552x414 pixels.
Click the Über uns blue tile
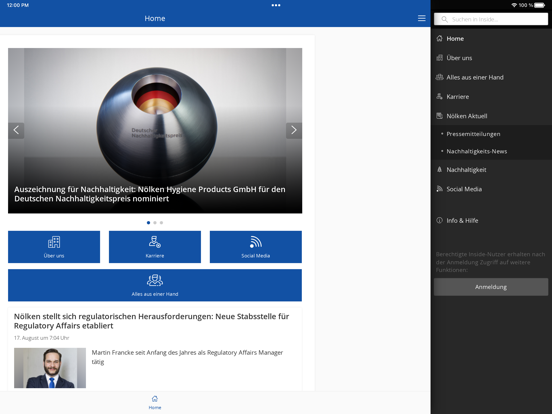click(x=54, y=247)
